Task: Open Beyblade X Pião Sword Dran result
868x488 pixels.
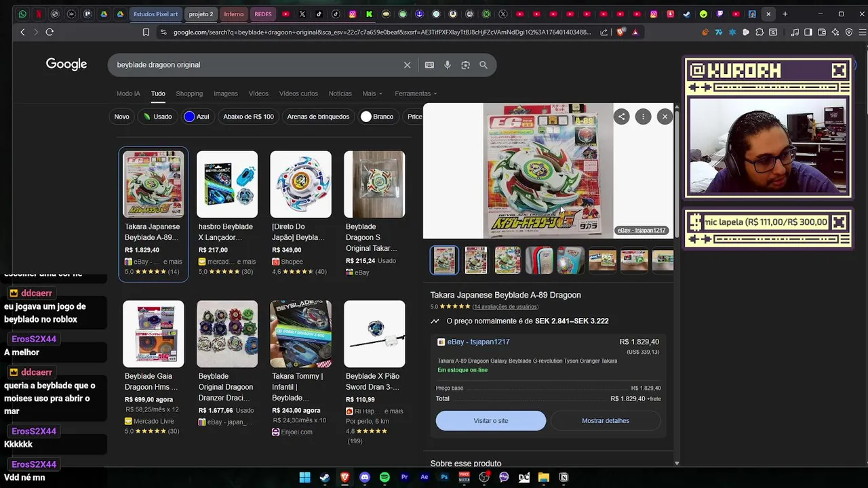Action: pyautogui.click(x=374, y=373)
